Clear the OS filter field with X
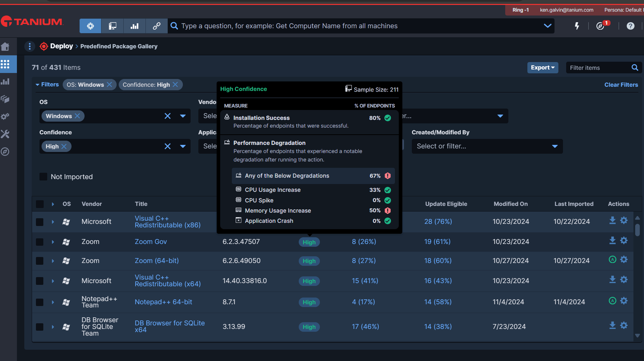The height and width of the screenshot is (361, 644). 168,116
